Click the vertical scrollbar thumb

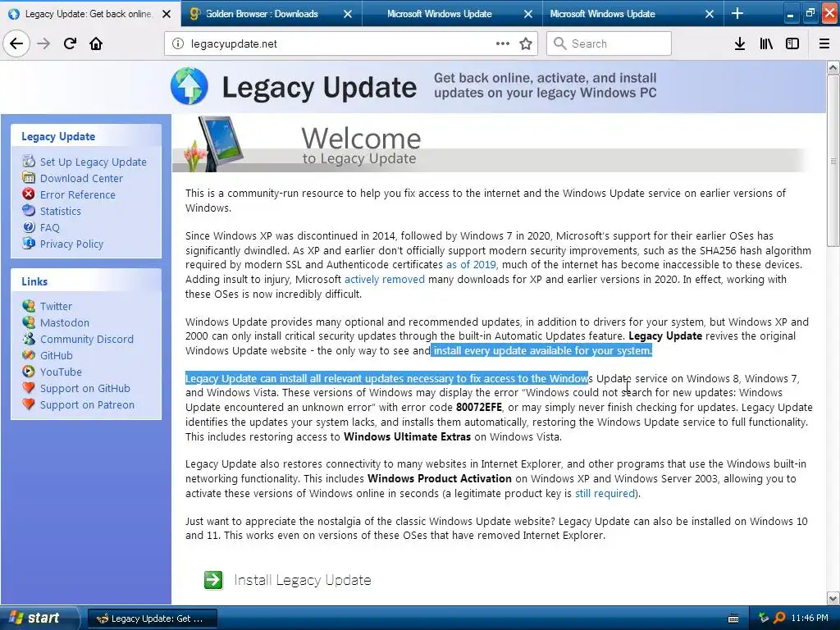tap(833, 161)
